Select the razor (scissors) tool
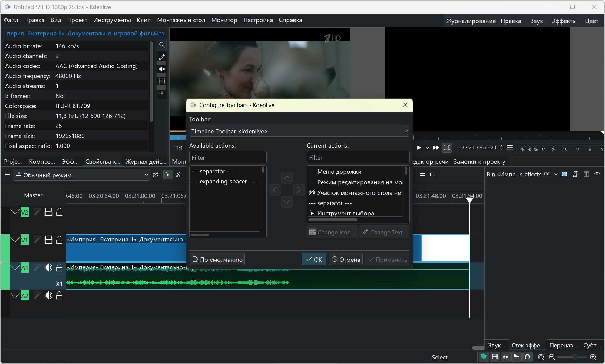Image resolution: width=605 pixels, height=364 pixels. click(178, 175)
